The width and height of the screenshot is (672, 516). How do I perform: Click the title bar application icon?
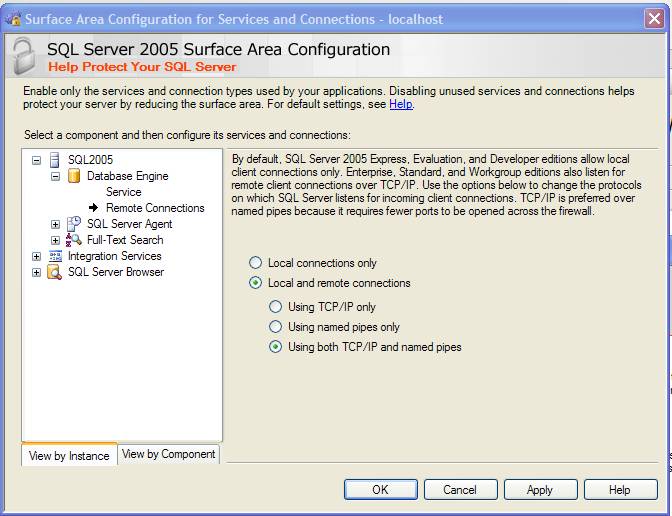14,19
